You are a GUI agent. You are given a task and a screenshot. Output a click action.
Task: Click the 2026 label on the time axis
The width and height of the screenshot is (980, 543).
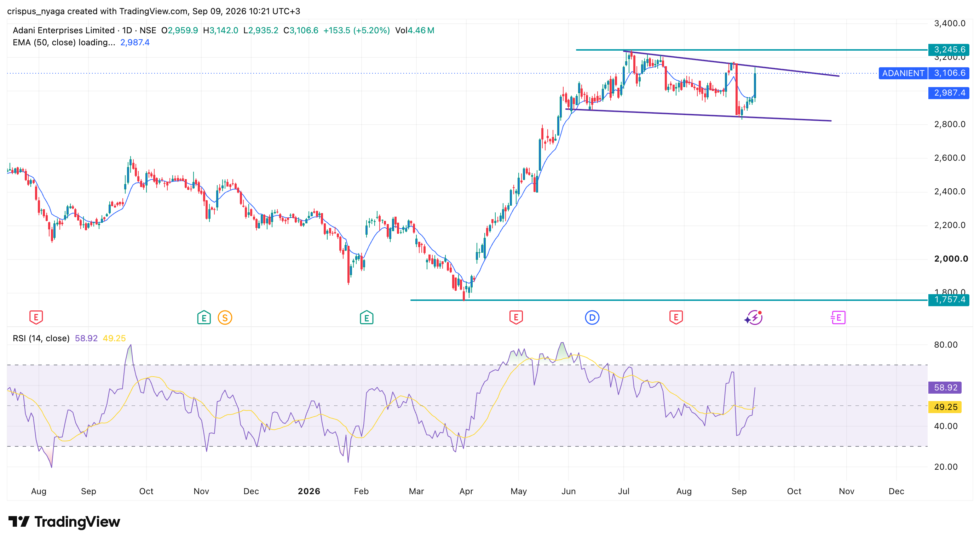point(309,491)
